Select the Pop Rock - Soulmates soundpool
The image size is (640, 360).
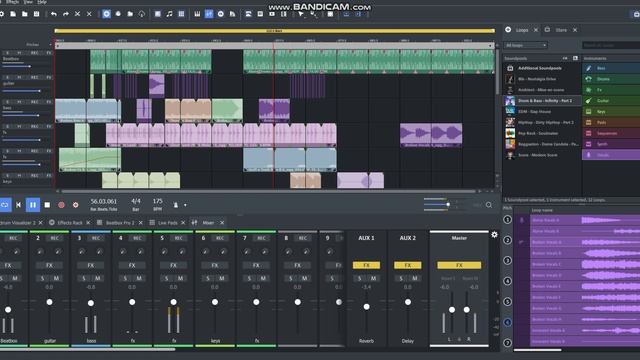(x=542, y=133)
